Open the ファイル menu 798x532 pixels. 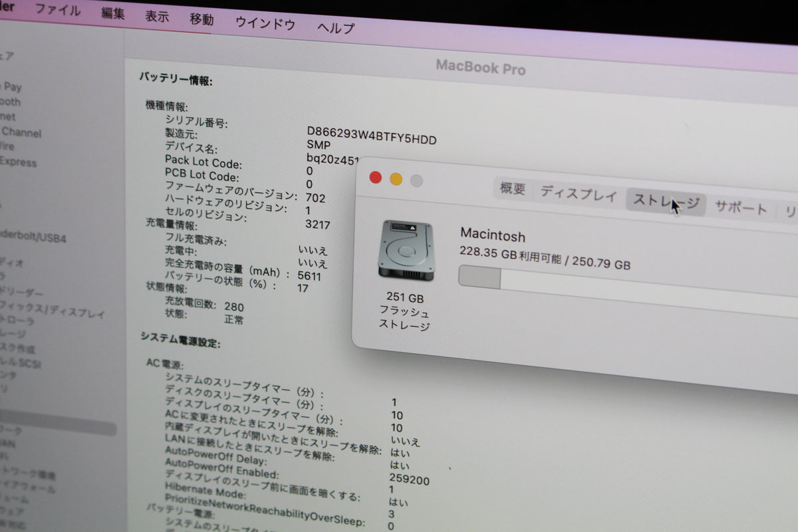coord(57,10)
